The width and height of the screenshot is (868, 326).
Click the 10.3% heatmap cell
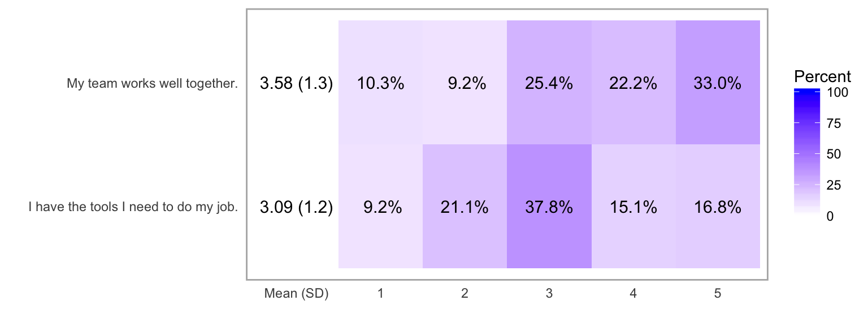(380, 83)
